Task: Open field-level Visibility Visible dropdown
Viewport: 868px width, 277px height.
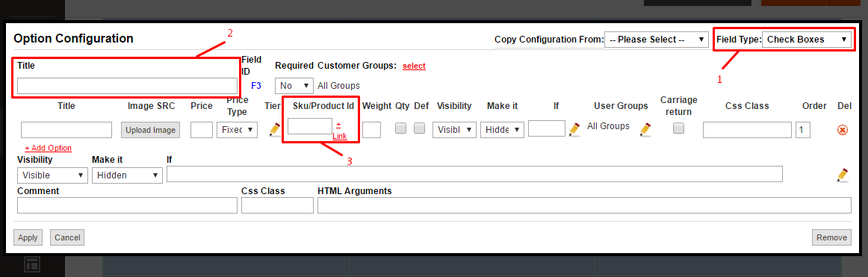Action: pos(52,175)
